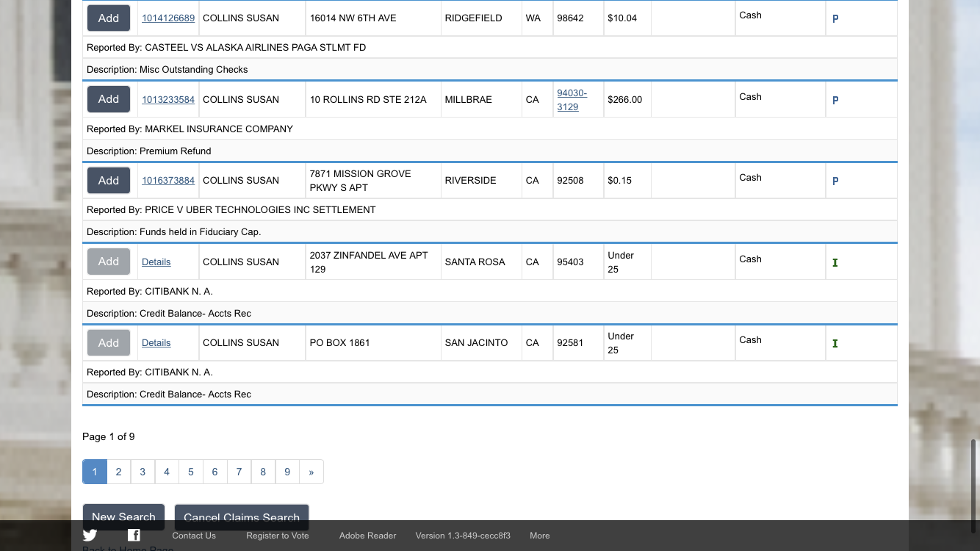Open property ID 1013233584
The width and height of the screenshot is (980, 551).
(168, 100)
